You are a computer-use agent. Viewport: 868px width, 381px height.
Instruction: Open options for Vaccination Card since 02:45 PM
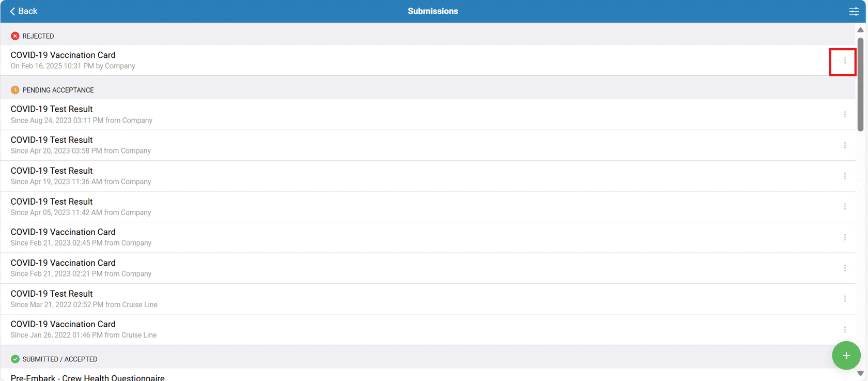845,237
